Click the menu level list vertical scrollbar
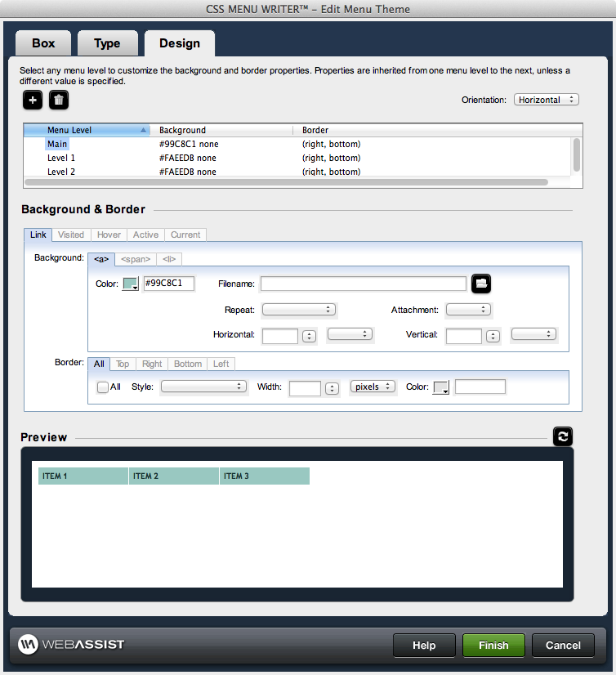Viewport: 616px width, 675px height. pyautogui.click(x=577, y=155)
